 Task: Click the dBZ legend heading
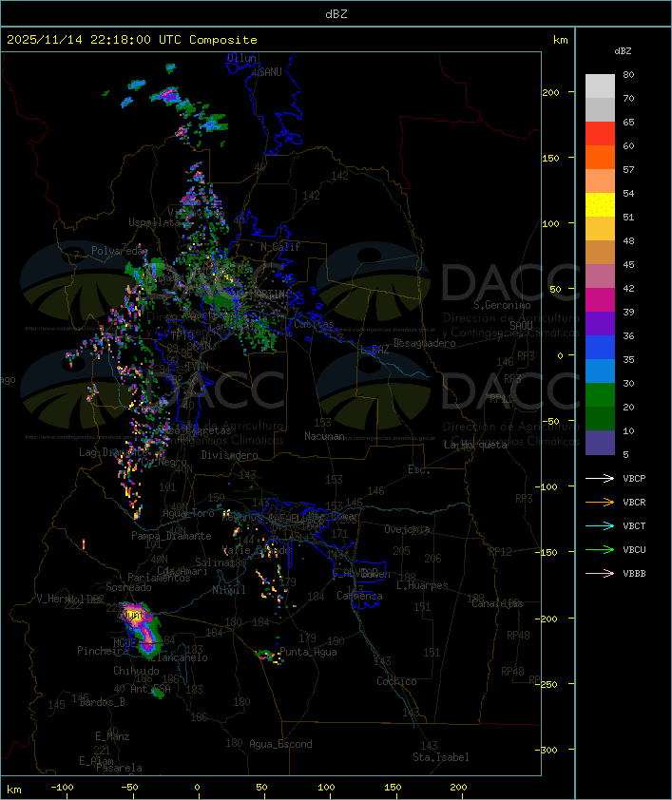(623, 51)
